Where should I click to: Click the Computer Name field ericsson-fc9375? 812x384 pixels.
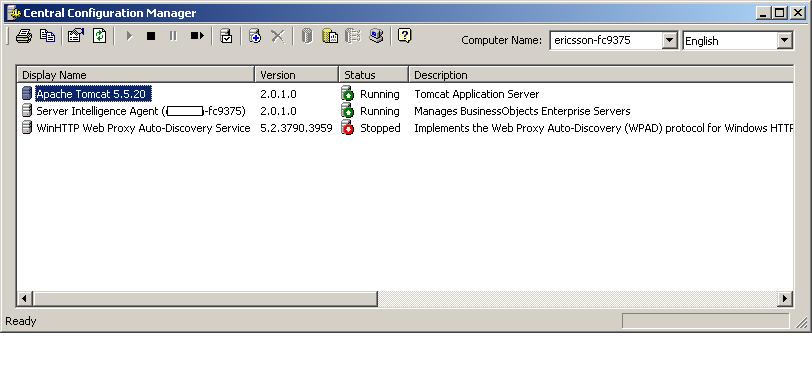tap(606, 40)
